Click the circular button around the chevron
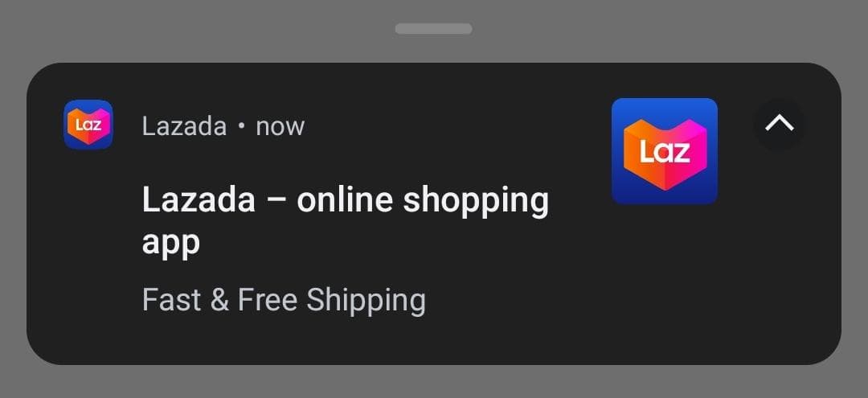Image resolution: width=868 pixels, height=398 pixels. [x=779, y=125]
